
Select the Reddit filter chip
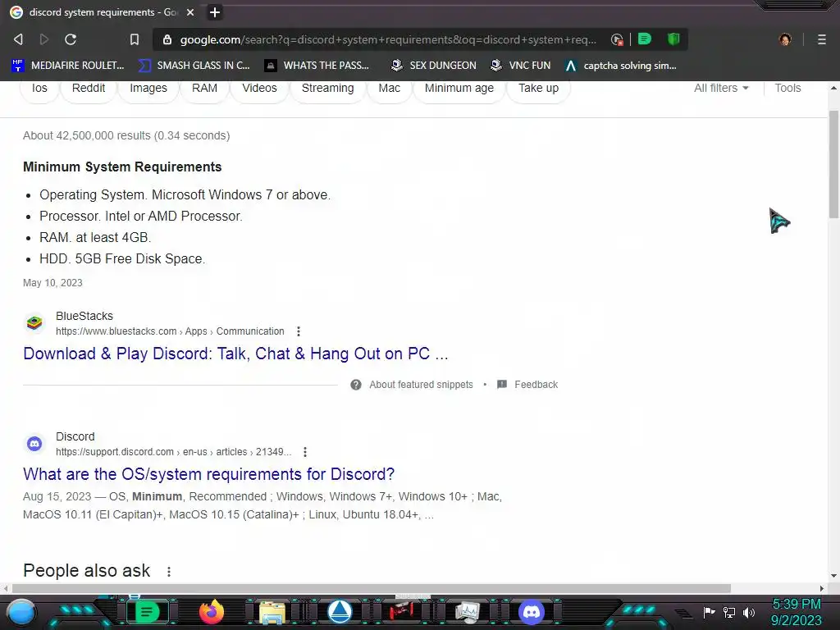(89, 89)
